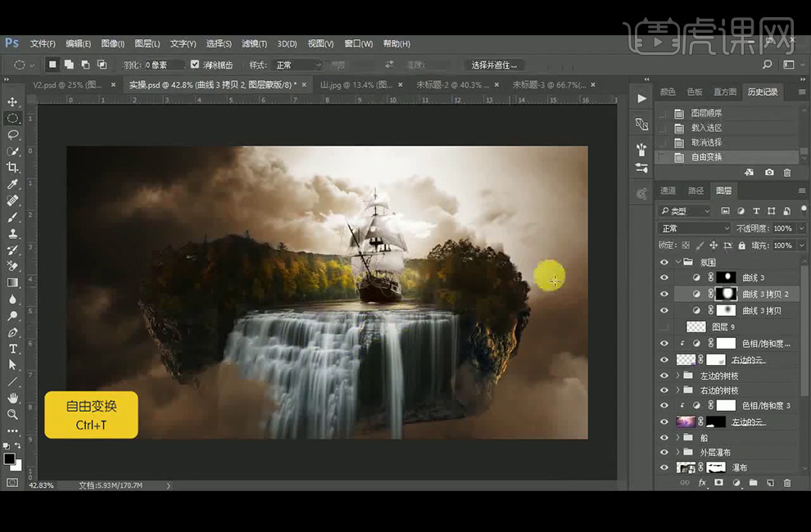This screenshot has width=811, height=532.
Task: Switch to the 通道 channels tab
Action: 668,191
